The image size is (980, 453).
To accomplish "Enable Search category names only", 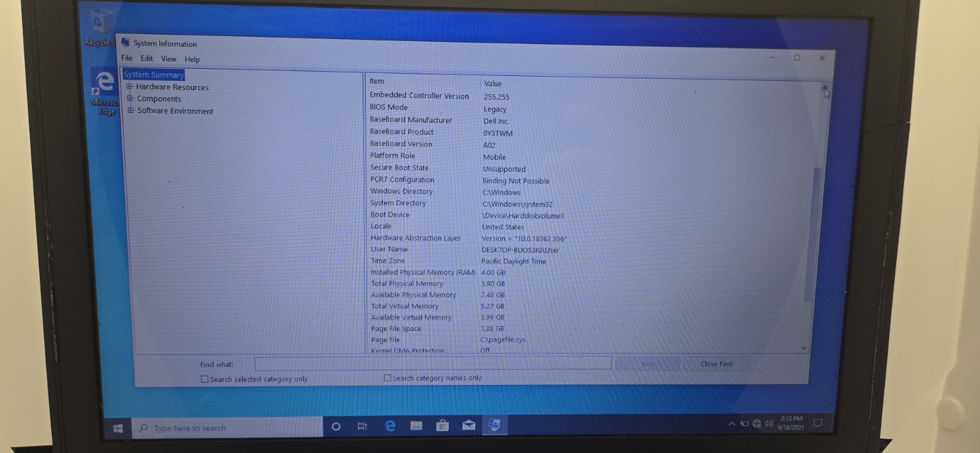I will [387, 378].
